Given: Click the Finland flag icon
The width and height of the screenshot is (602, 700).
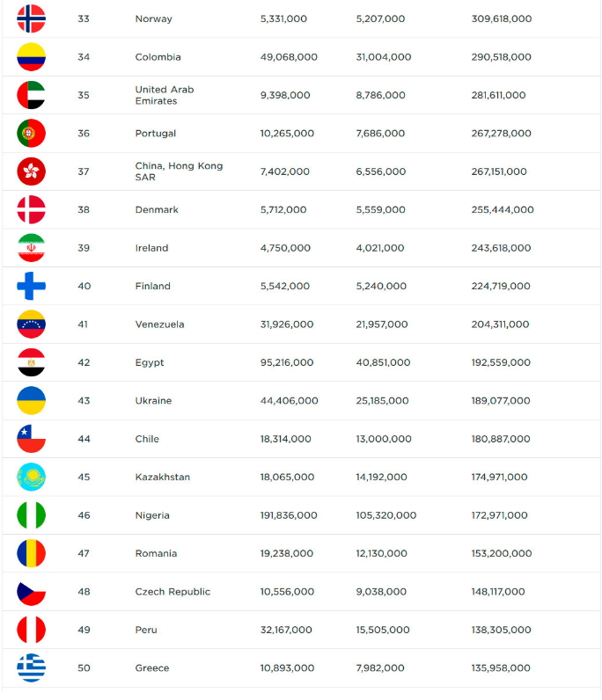Looking at the screenshot, I should tap(32, 286).
